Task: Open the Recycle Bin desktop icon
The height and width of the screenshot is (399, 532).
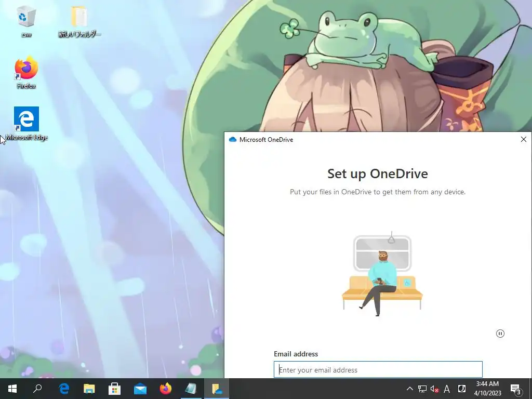Action: coord(26,20)
